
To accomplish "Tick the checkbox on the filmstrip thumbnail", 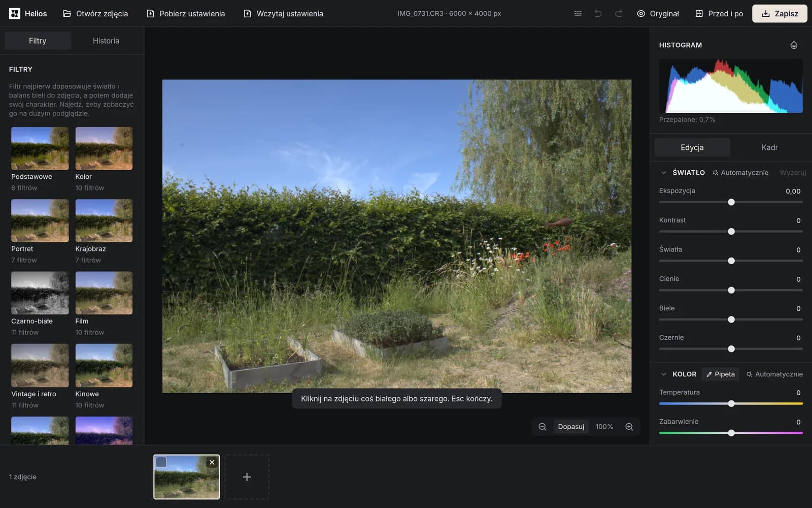I will tap(161, 462).
